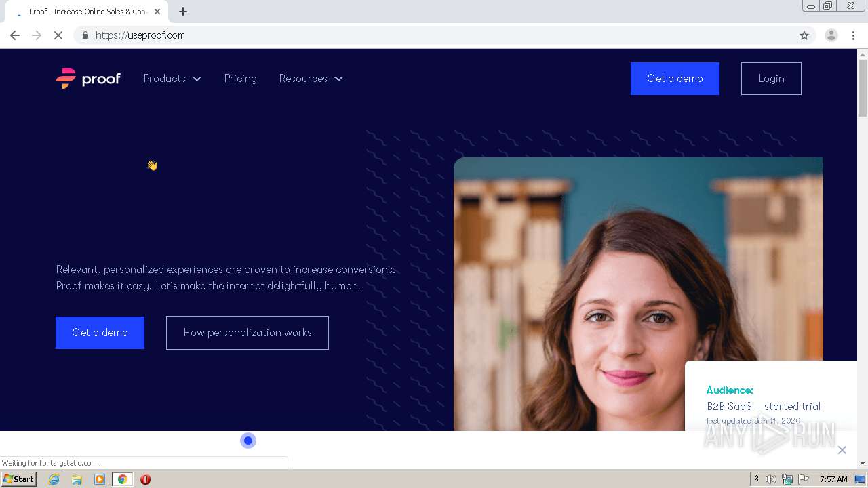This screenshot has height=488, width=868.
Task: Click the show desktop button
Action: [x=860, y=479]
